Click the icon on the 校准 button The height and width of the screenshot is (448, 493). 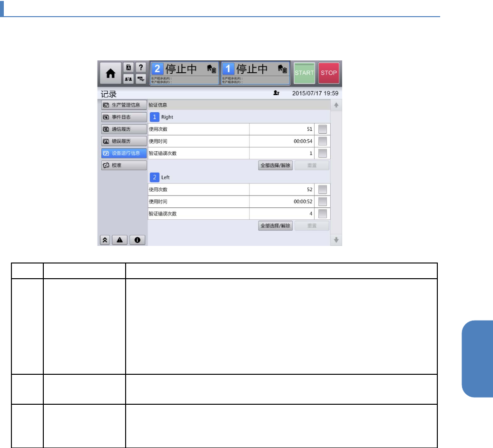(x=106, y=165)
